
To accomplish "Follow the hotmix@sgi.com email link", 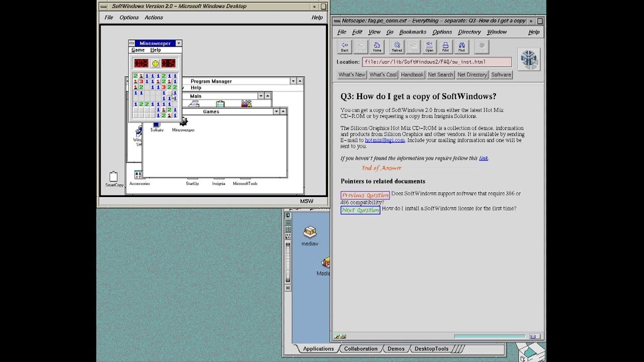I will pos(384,140).
